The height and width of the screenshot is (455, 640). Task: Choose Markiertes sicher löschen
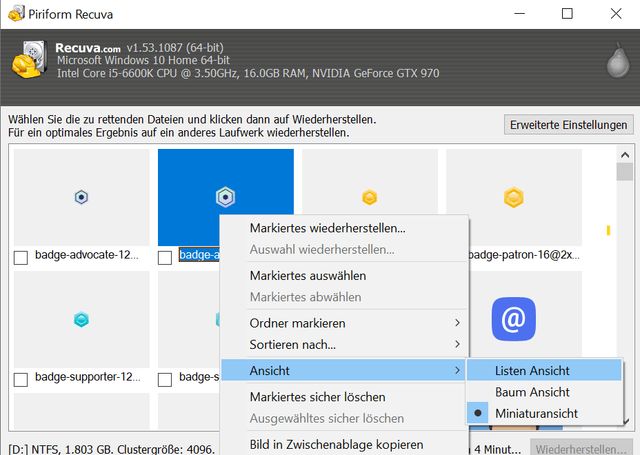click(x=343, y=397)
